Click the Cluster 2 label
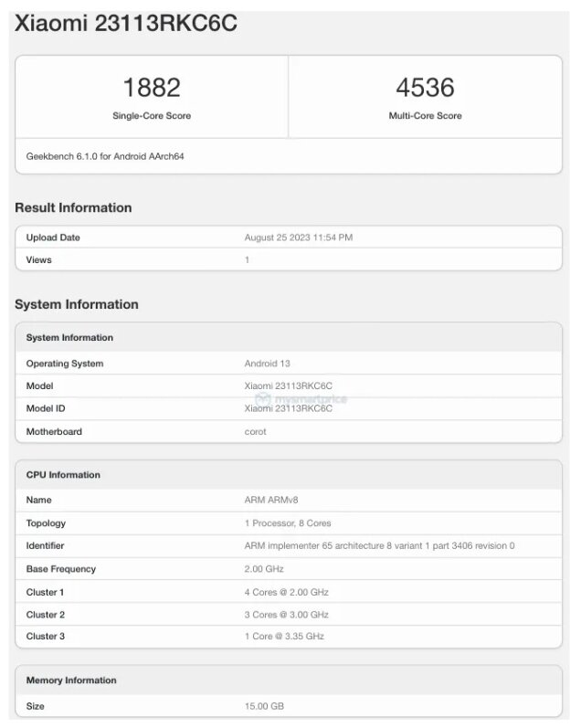 click(x=46, y=615)
